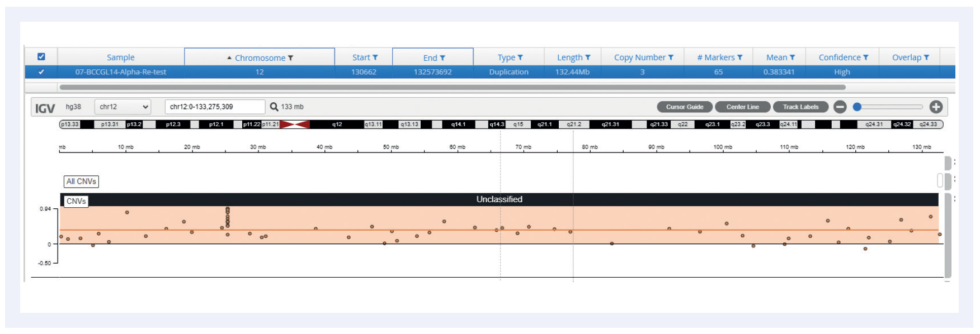The height and width of the screenshot is (334, 980).
Task: Click the IGV track vertical scrollbar
Action: click(948, 235)
